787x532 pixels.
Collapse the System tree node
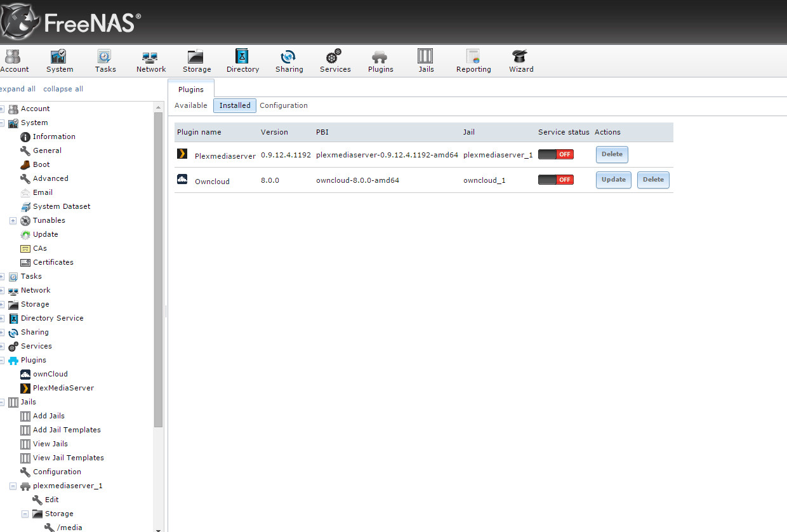pyautogui.click(x=2, y=123)
